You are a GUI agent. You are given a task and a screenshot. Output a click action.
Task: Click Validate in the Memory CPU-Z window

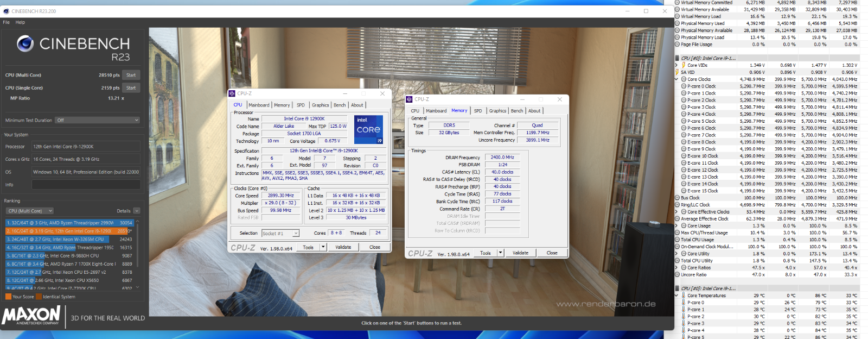(x=520, y=253)
